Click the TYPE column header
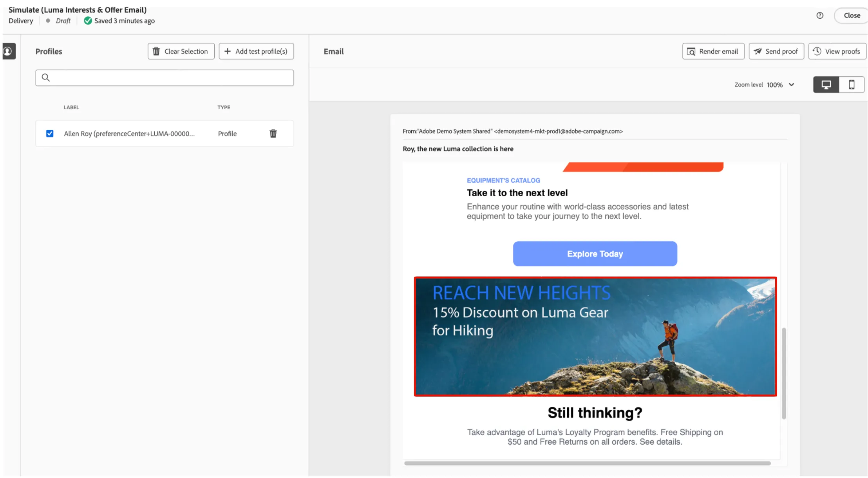 (224, 107)
